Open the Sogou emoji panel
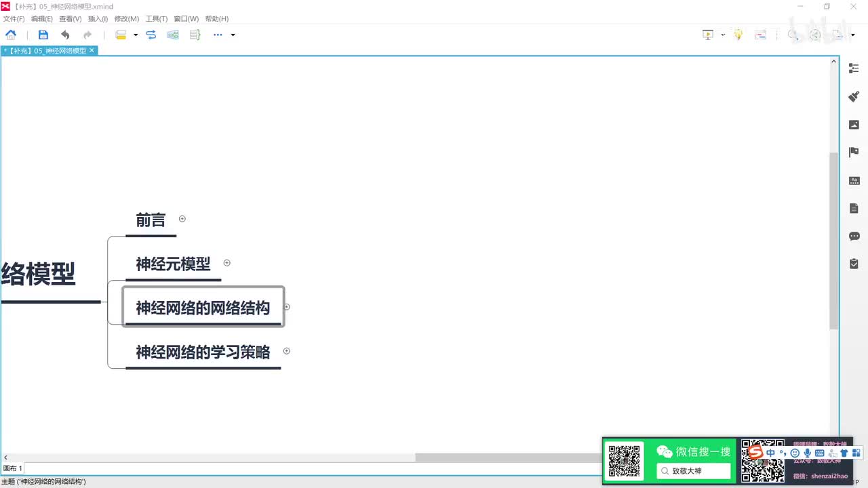Viewport: 868px width, 488px height. coord(795,453)
